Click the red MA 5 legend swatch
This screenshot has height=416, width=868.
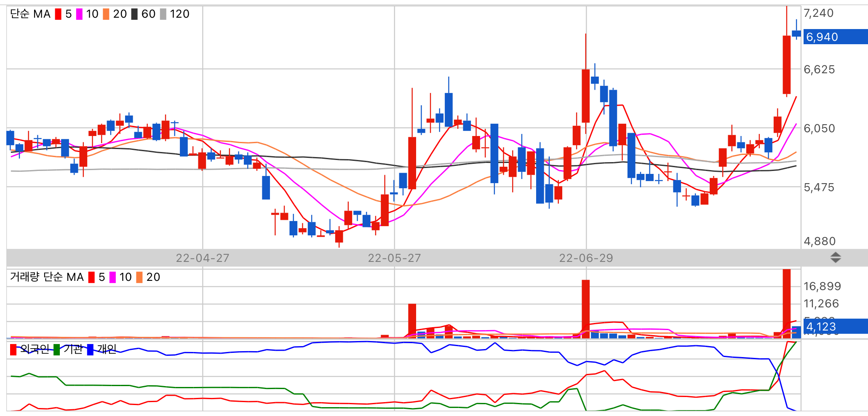(58, 14)
